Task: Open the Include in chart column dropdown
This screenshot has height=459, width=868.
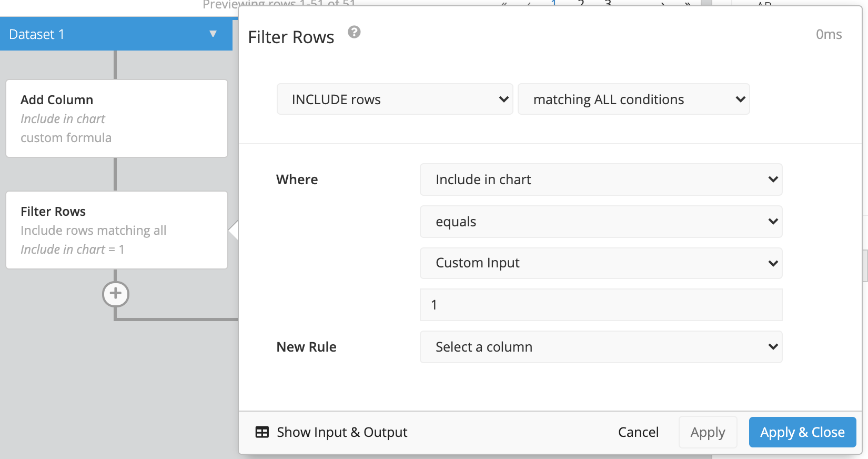Action: 601,179
